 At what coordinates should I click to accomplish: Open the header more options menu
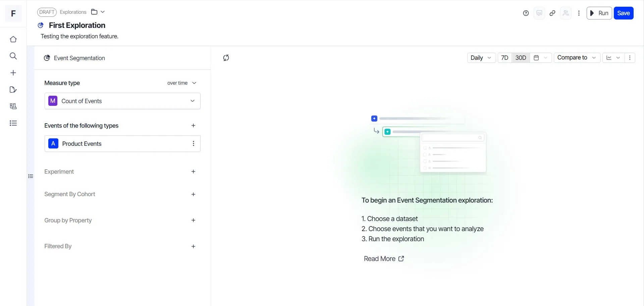point(579,13)
